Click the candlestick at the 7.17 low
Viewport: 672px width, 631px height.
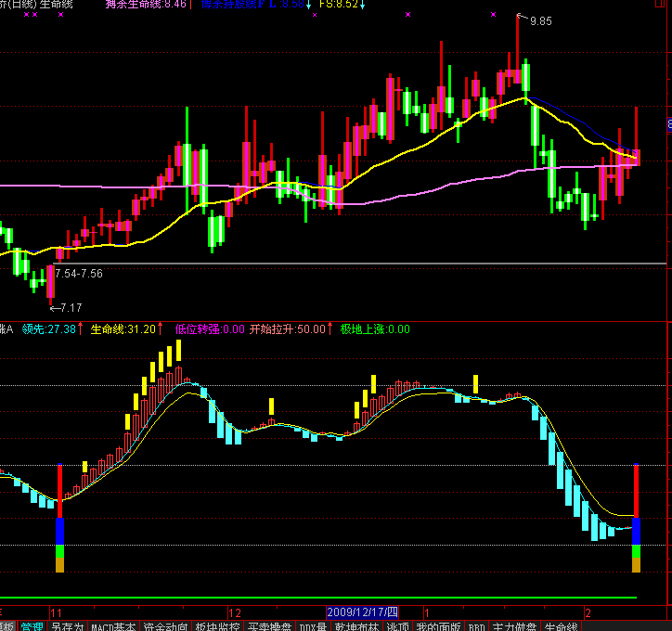(50, 284)
